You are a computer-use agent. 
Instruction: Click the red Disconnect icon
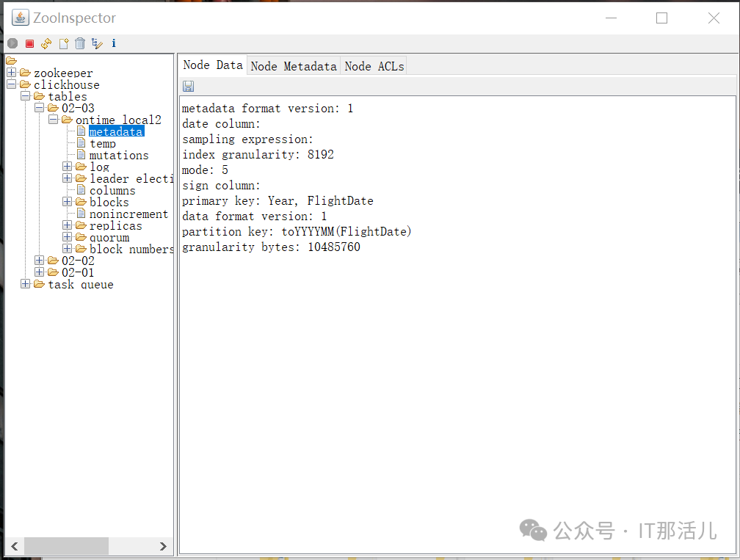(x=29, y=43)
